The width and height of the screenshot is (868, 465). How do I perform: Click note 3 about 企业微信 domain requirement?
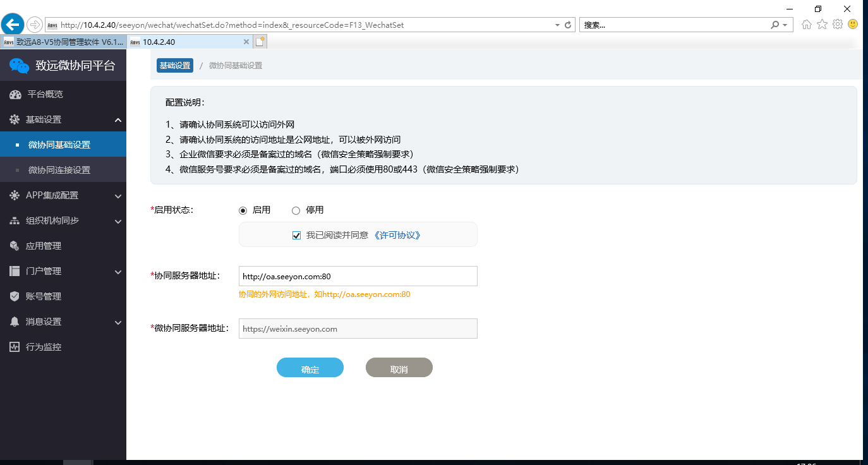coord(289,154)
